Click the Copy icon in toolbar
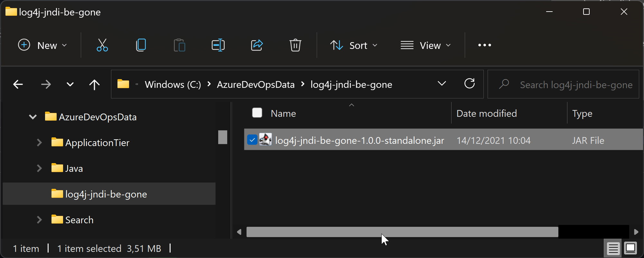Screen dimensions: 644x258 point(141,45)
